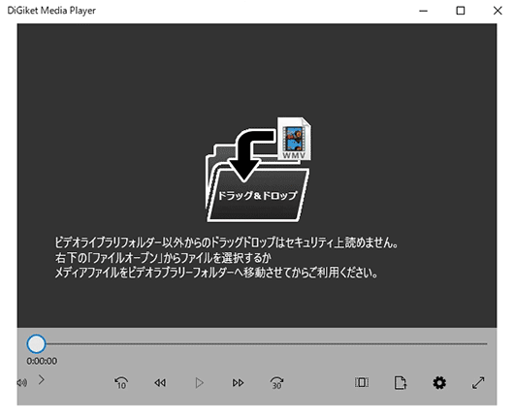Start playback with the play button

coord(199,382)
